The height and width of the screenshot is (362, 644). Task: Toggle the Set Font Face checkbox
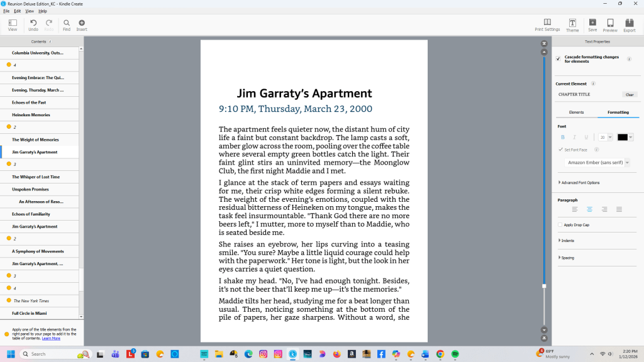coord(560,150)
